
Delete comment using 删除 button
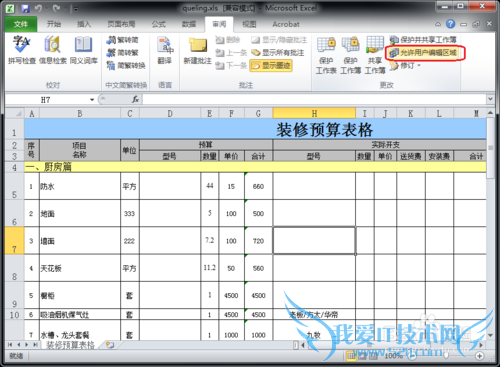[x=228, y=40]
